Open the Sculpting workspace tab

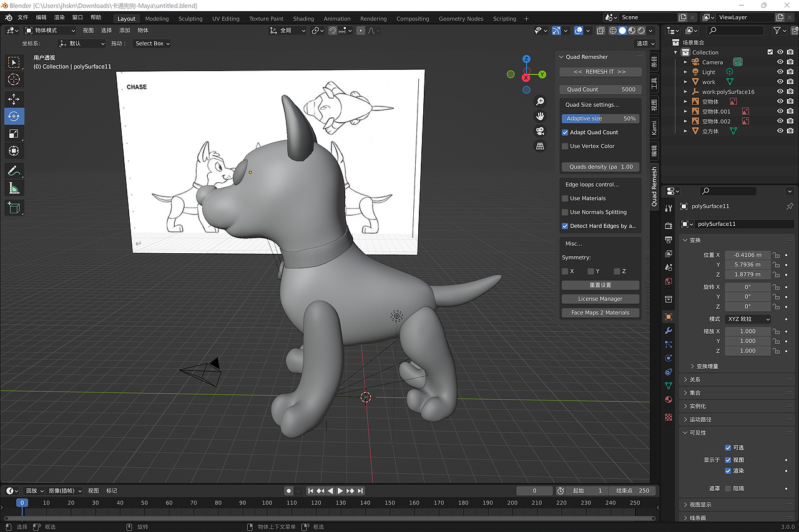190,19
